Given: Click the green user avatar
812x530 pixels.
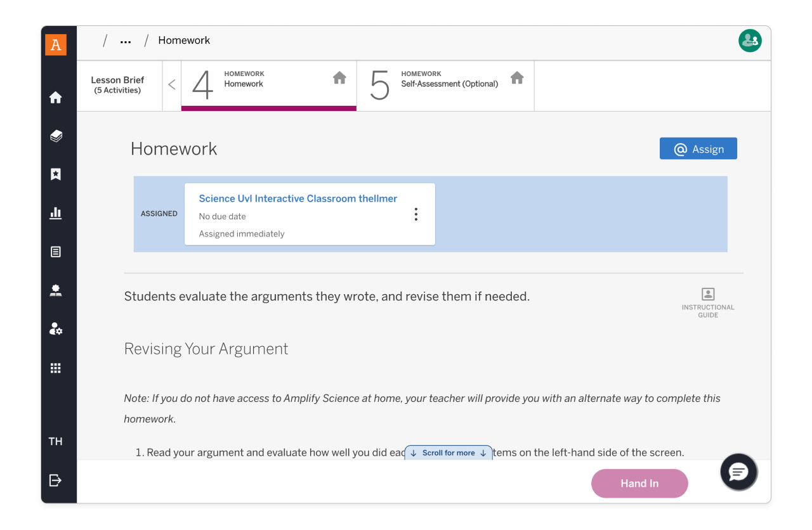Looking at the screenshot, I should pyautogui.click(x=750, y=41).
